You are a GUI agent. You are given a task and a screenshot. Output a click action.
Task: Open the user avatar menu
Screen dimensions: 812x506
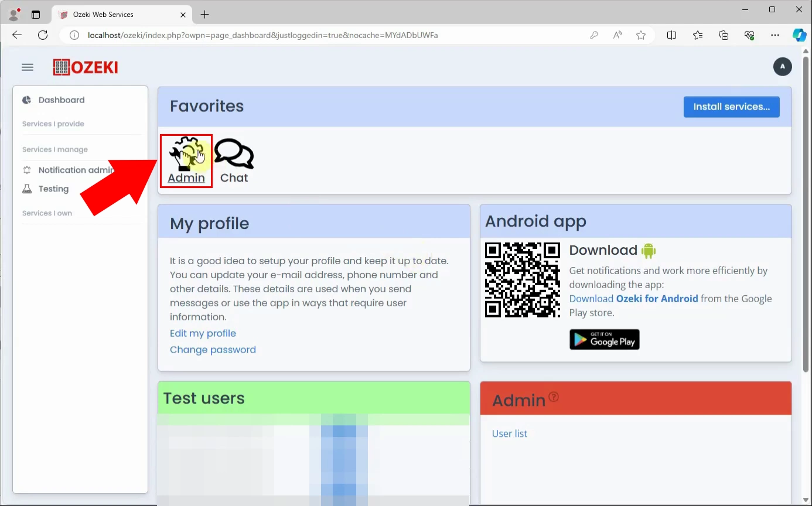(782, 67)
